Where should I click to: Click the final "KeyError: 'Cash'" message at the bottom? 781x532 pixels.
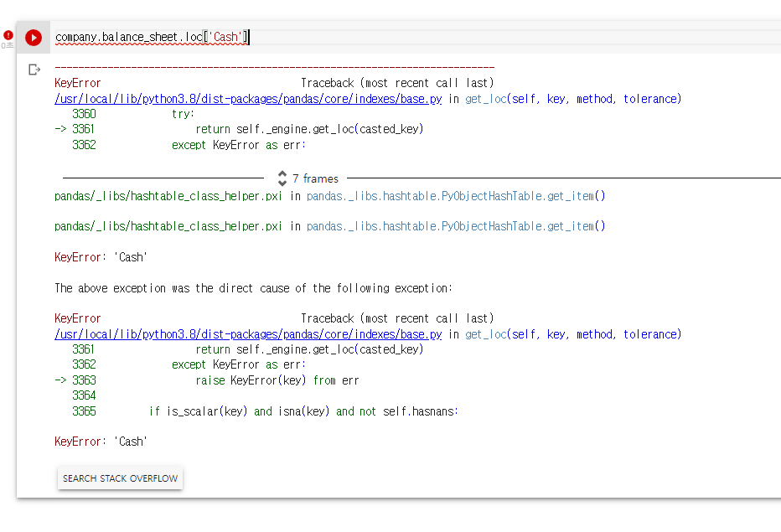101,442
